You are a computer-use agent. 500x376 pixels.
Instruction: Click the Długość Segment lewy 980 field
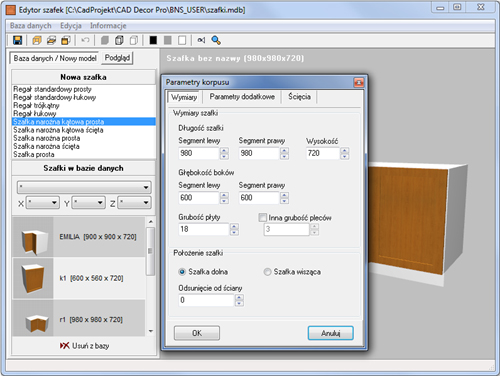(199, 153)
